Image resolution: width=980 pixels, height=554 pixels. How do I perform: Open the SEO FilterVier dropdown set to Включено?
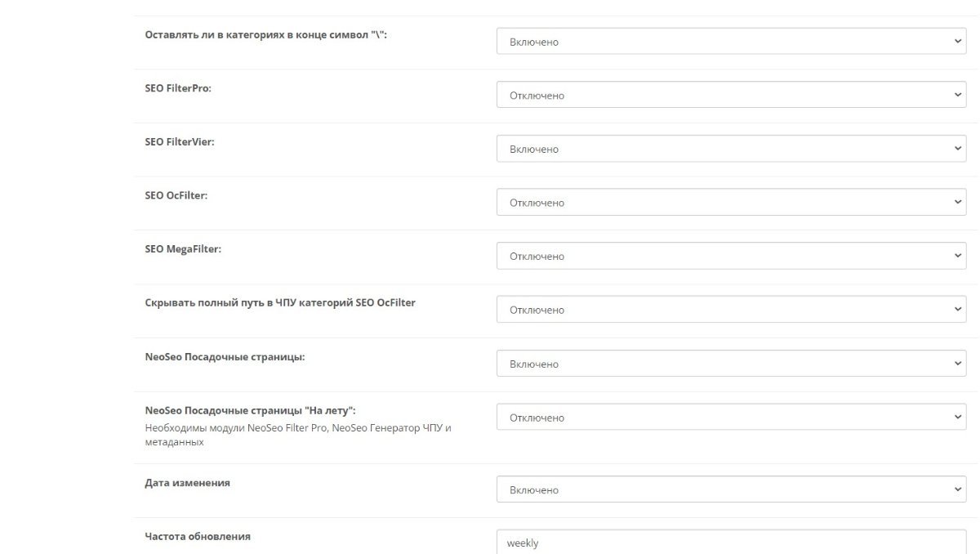click(733, 149)
